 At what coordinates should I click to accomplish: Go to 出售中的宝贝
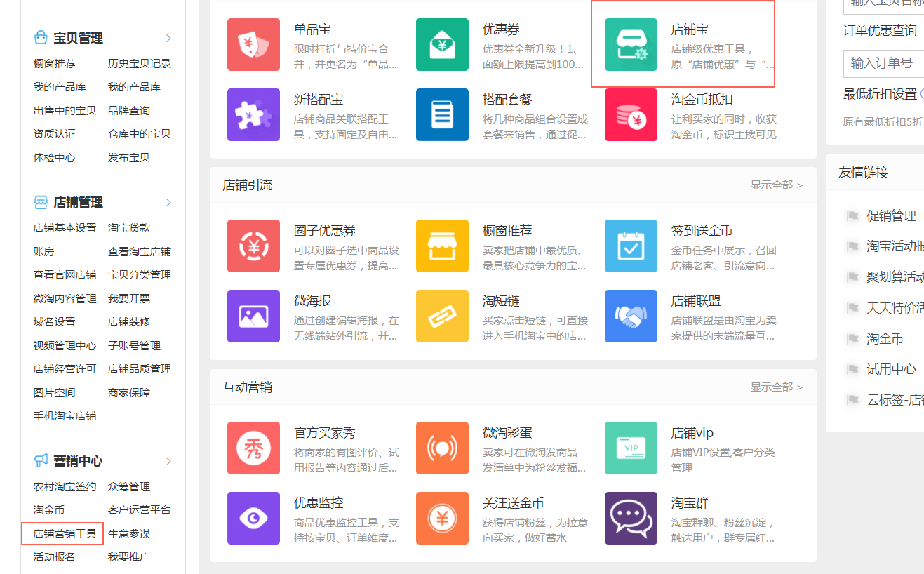click(x=65, y=111)
